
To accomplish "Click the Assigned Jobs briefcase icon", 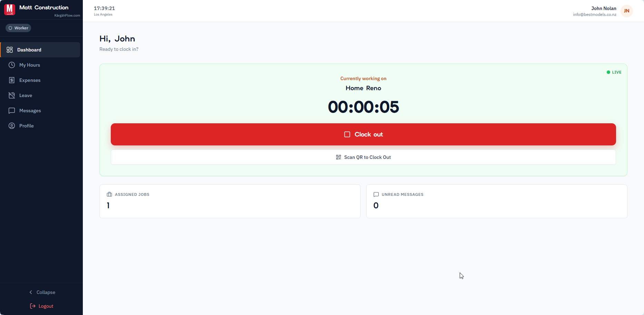I will tap(109, 194).
